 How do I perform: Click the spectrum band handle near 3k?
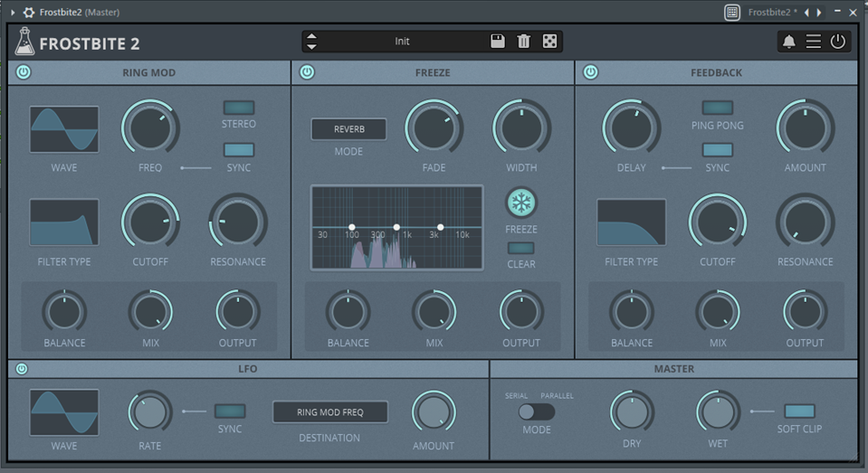click(x=440, y=227)
